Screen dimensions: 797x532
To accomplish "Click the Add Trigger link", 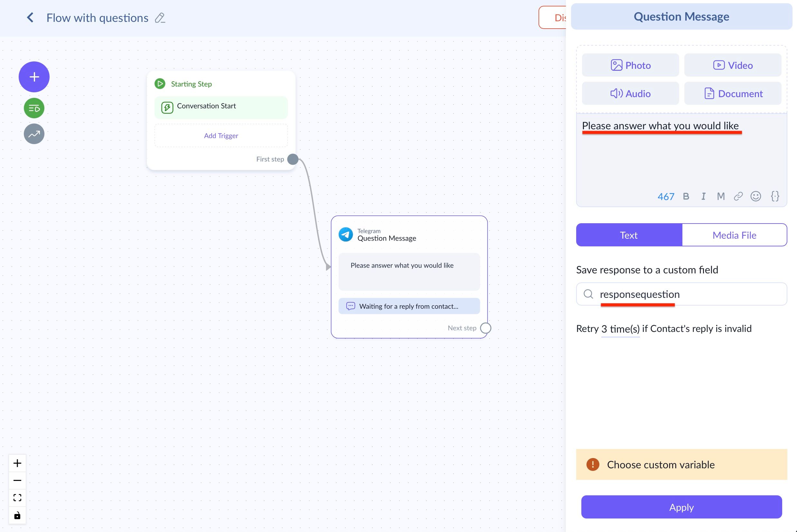I will click(x=221, y=136).
